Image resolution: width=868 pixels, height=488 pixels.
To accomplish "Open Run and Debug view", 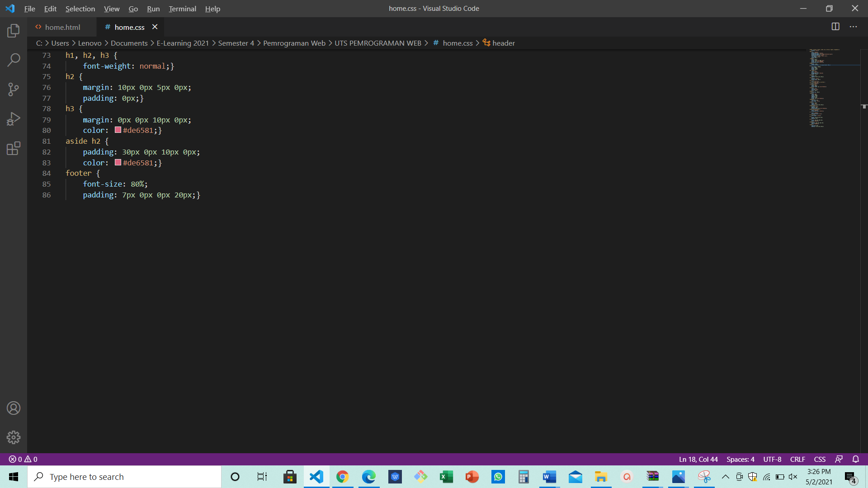I will 14,119.
